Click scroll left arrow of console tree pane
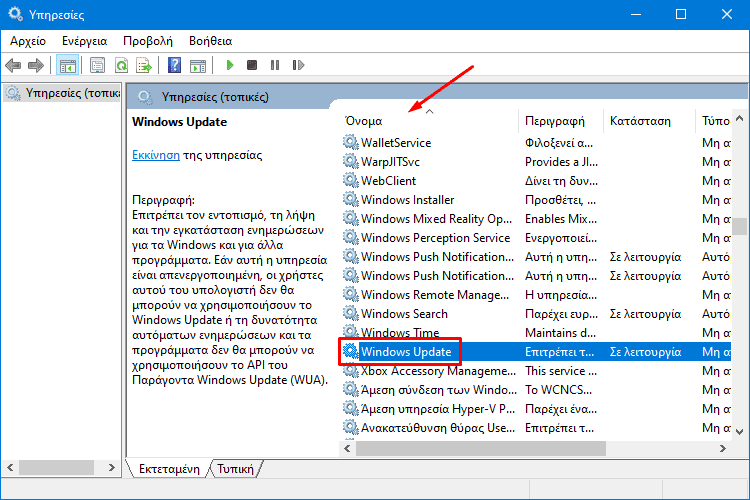Viewport: 750px width, 500px height. click(10, 467)
